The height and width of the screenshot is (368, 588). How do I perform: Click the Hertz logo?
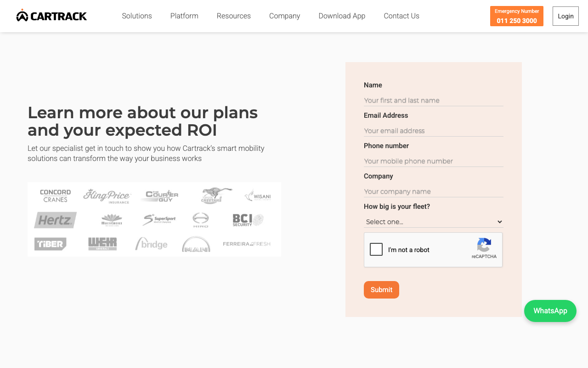(56, 220)
